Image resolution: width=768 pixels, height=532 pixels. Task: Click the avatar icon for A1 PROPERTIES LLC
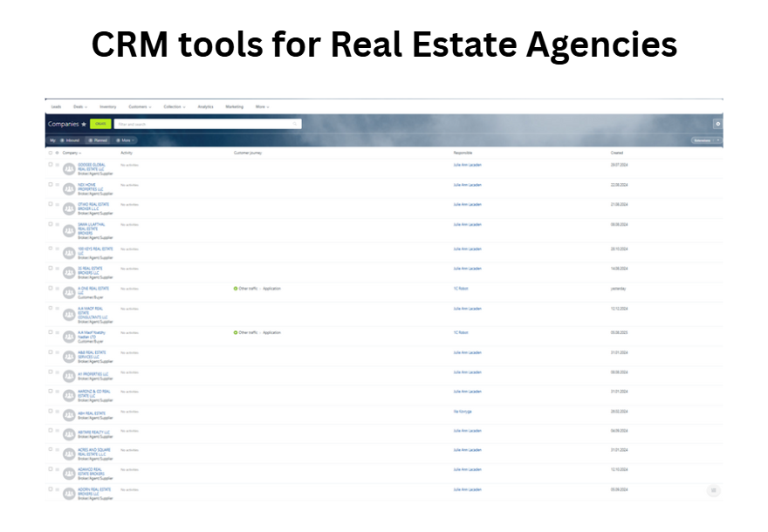pyautogui.click(x=69, y=374)
